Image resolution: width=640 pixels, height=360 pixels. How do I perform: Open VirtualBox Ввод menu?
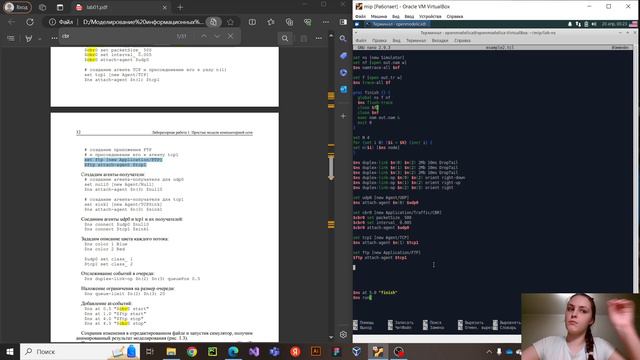[x=409, y=16]
